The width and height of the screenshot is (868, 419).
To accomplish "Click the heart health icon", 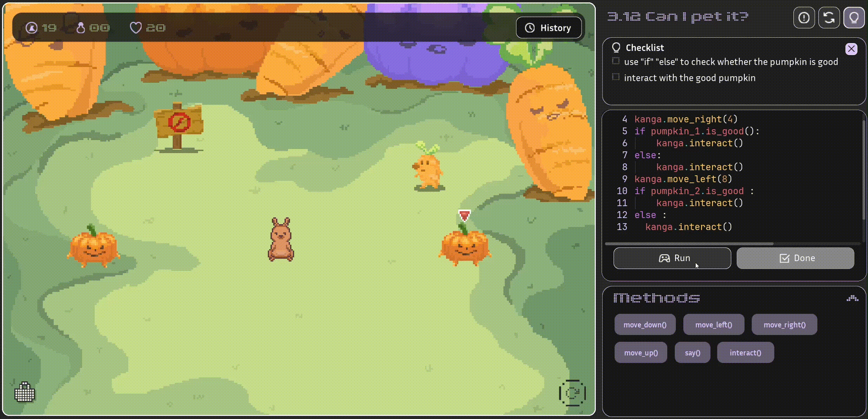I will coord(135,28).
